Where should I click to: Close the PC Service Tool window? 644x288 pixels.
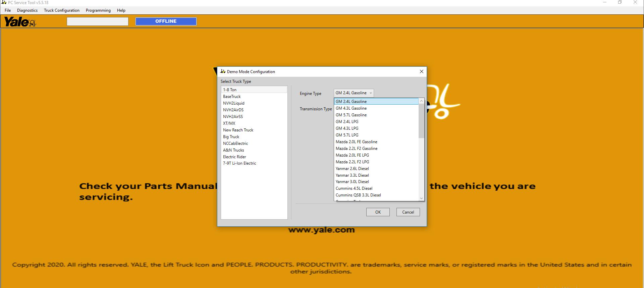635,2
